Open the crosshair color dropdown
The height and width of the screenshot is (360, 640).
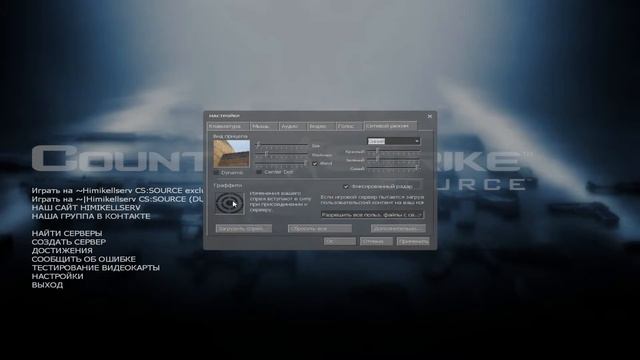point(393,141)
